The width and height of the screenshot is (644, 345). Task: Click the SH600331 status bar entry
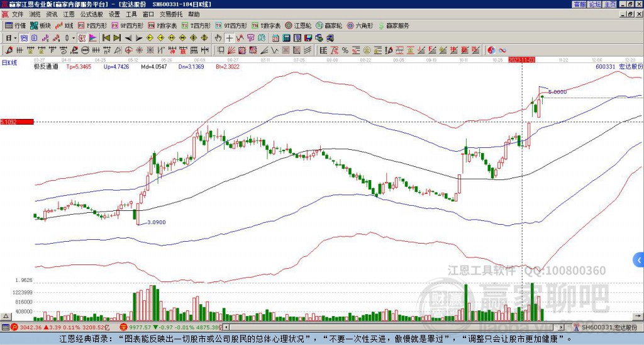610,327
